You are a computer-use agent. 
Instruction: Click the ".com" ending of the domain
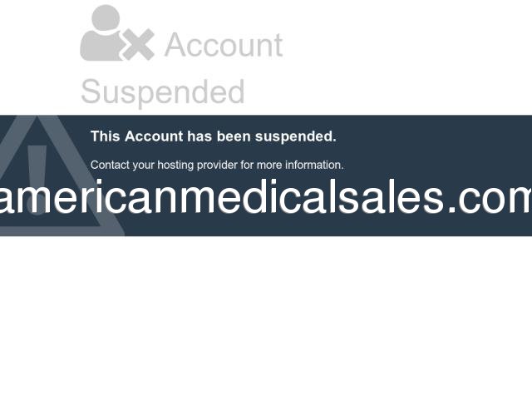pos(490,200)
